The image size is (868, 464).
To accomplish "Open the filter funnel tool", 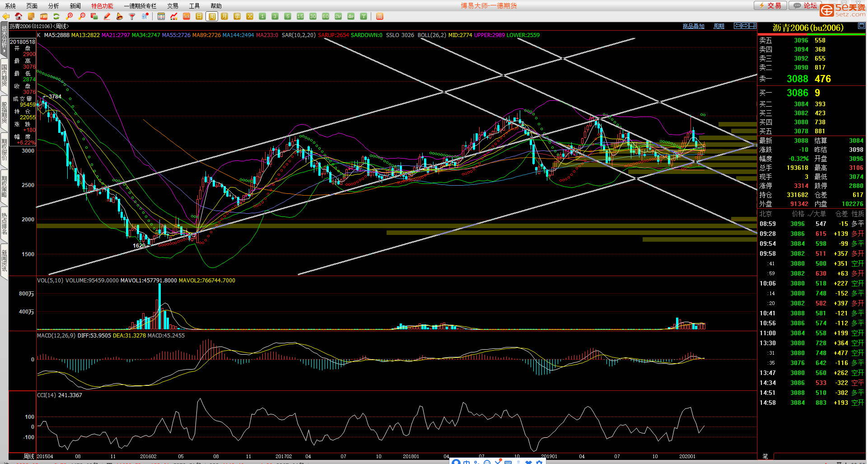I will click(x=132, y=16).
